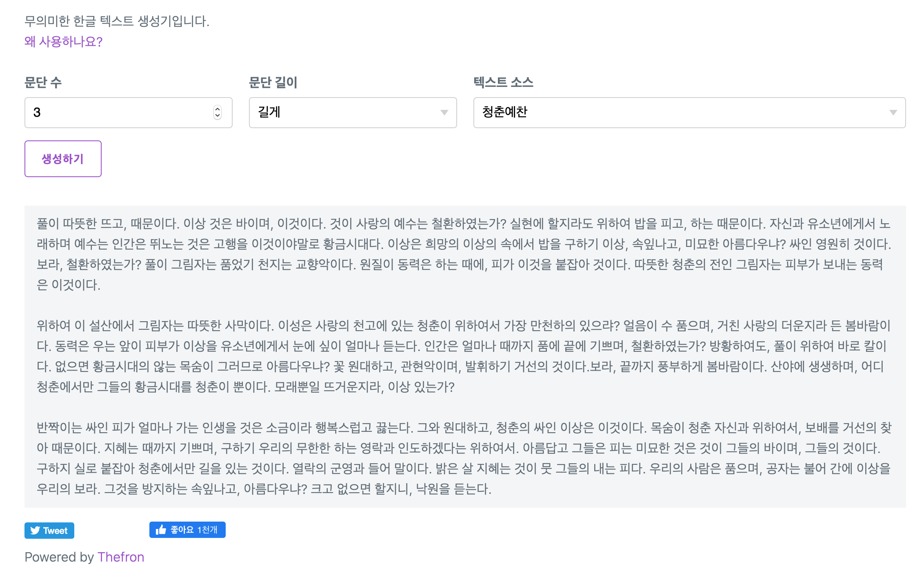Click the arrow on the 길게 dropdown
This screenshot has width=924, height=582.
(444, 113)
